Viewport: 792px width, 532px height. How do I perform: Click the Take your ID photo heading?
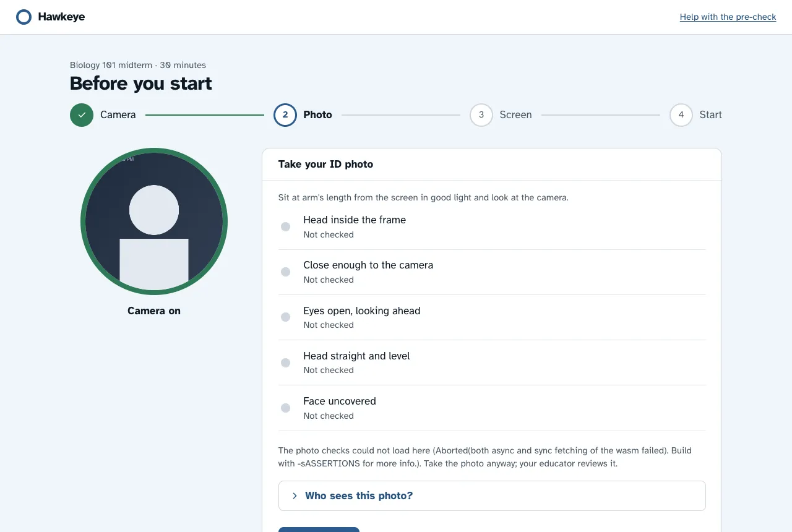coord(326,165)
